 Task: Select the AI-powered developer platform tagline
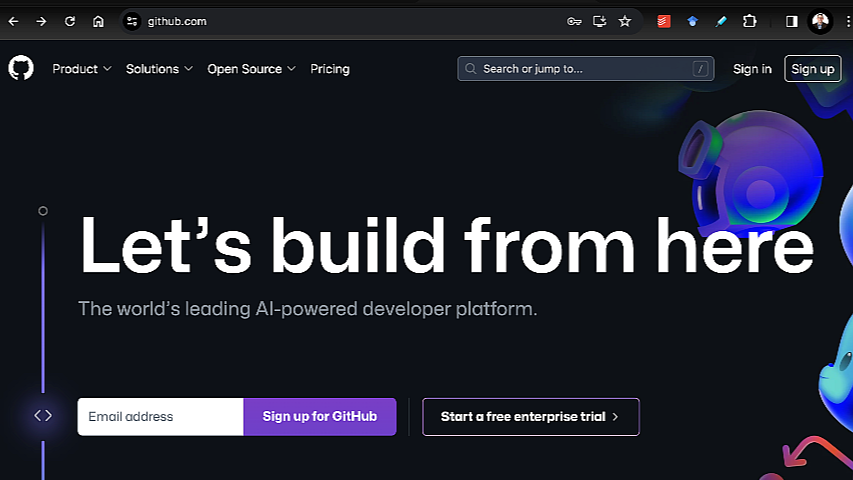(307, 309)
